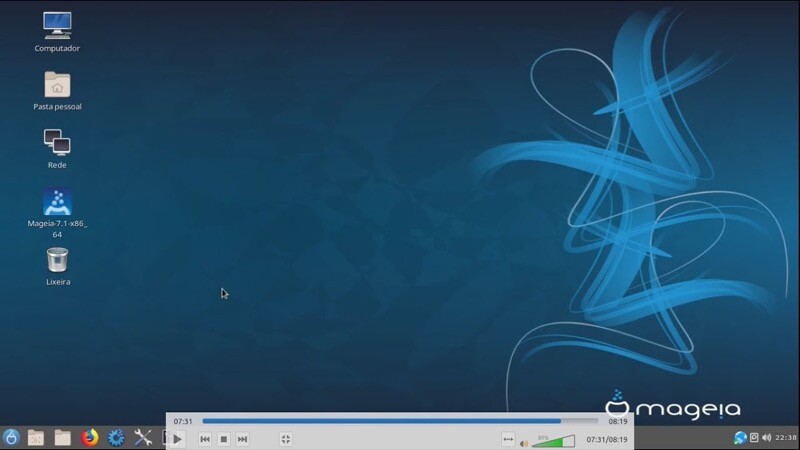This screenshot has width=800, height=450.
Task: Click the 22:38 taskbar clock
Action: [x=786, y=437]
